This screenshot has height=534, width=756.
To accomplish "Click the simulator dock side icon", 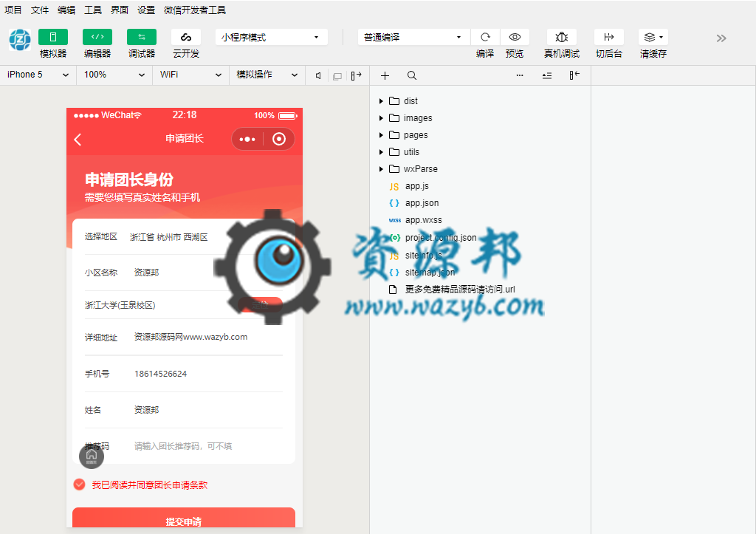I will coord(357,76).
